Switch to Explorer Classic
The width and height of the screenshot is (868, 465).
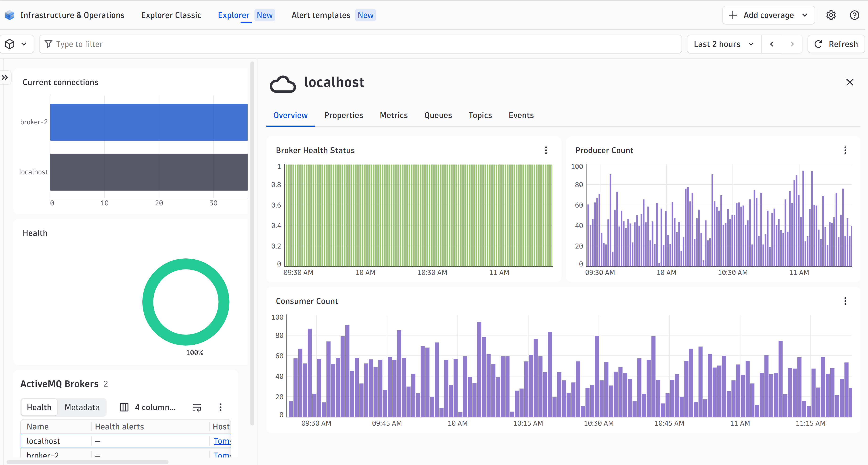click(171, 15)
